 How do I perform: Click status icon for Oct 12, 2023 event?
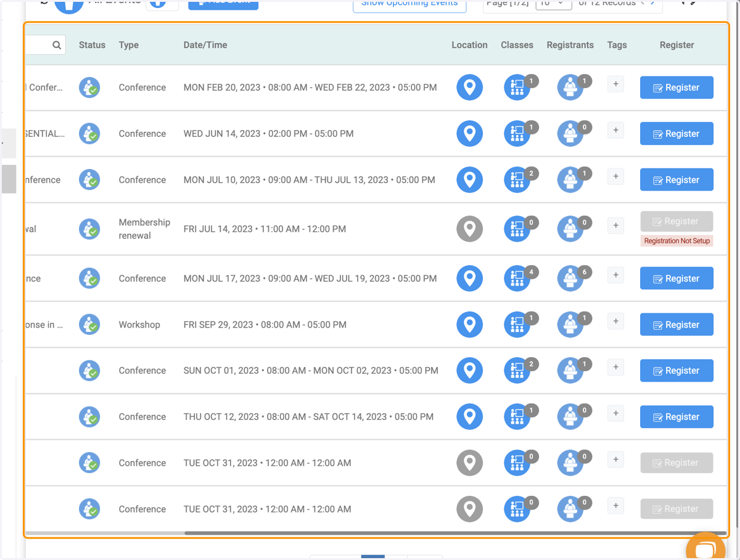coord(89,417)
